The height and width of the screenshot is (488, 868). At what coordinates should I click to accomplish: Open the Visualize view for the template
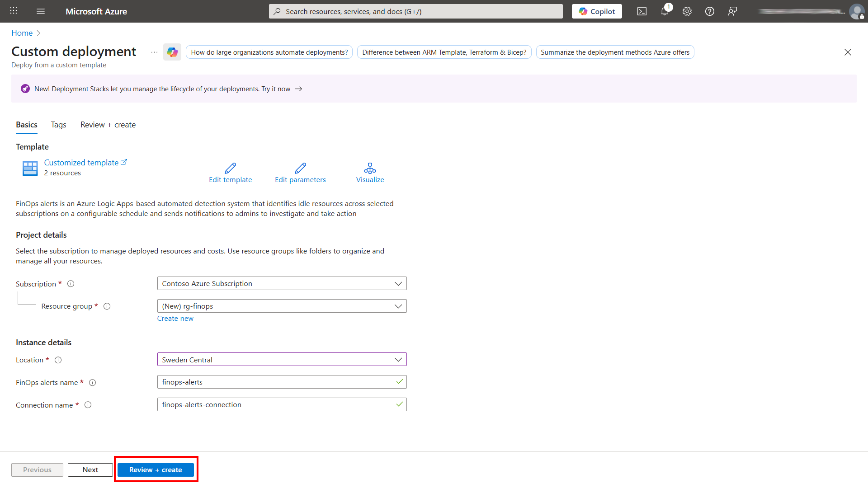[x=370, y=173]
